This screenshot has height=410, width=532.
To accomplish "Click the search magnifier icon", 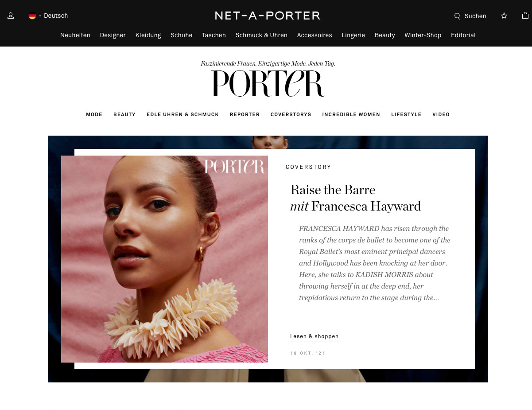I will tap(457, 16).
